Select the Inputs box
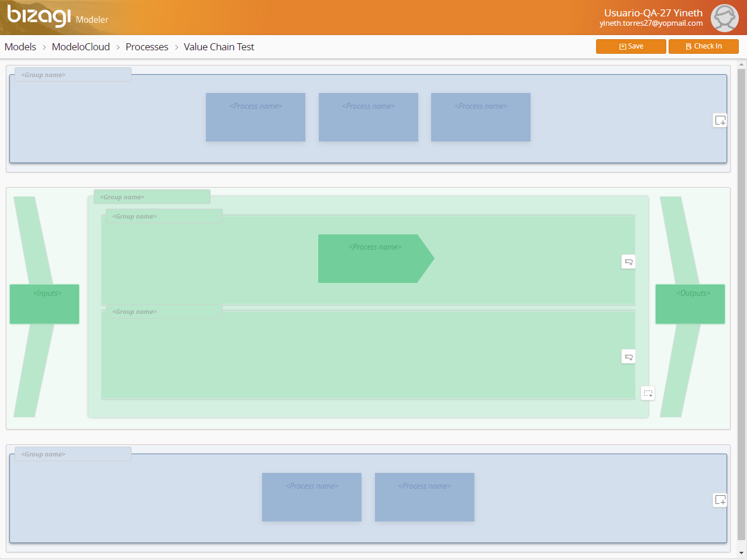 coord(44,304)
